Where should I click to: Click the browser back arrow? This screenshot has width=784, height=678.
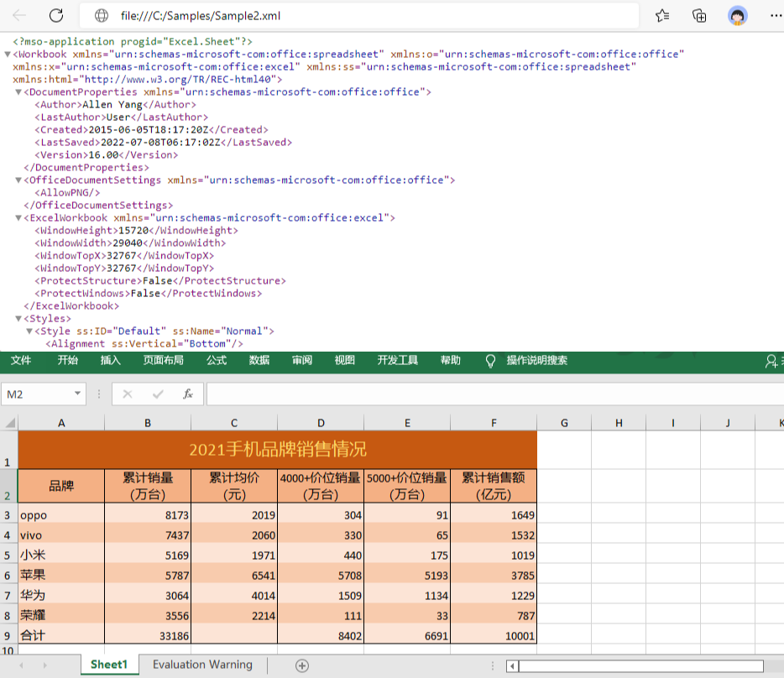pyautogui.click(x=19, y=15)
